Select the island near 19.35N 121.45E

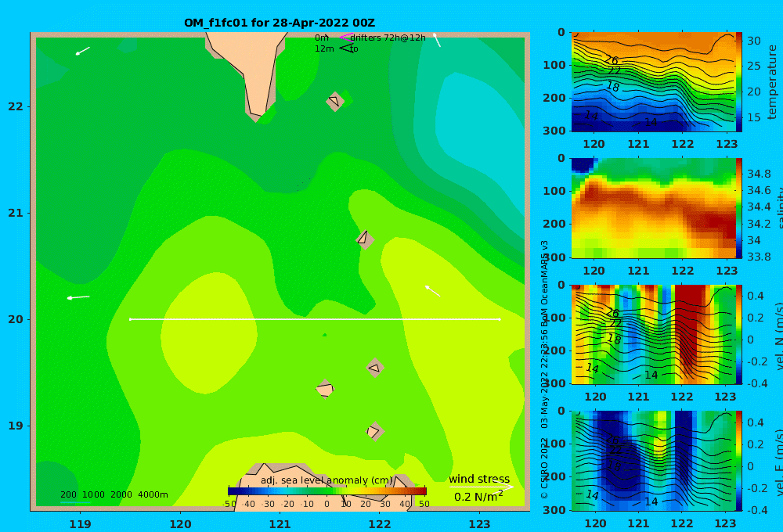325,388
